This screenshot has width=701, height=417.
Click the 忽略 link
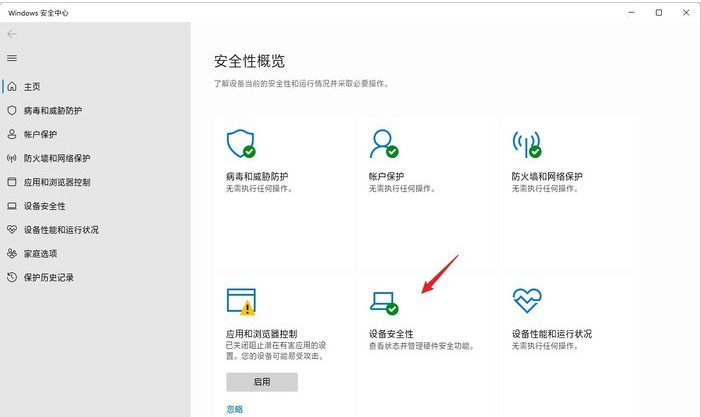pos(235,409)
